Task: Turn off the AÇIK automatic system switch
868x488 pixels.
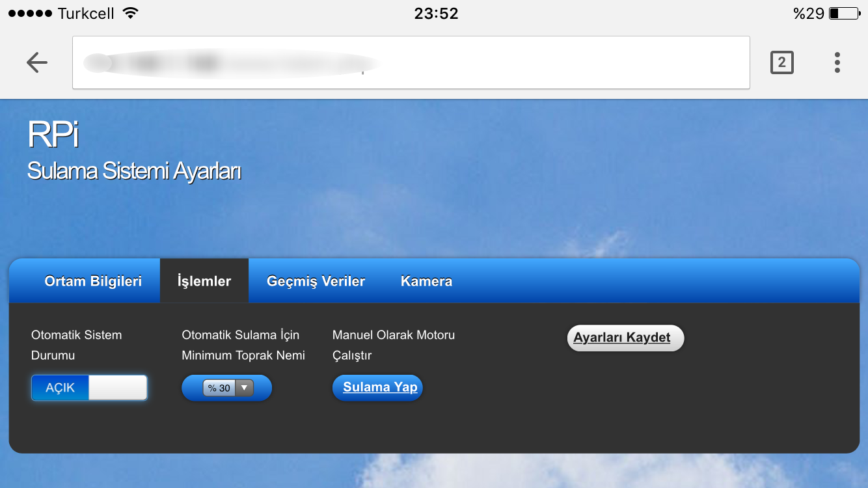Action: [x=89, y=388]
